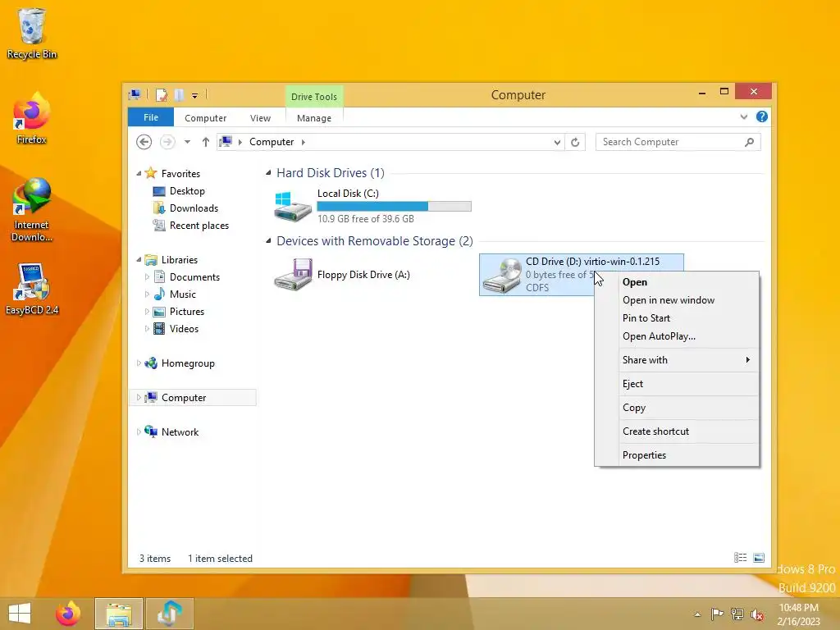Select Desktop in Favorites

pos(187,190)
